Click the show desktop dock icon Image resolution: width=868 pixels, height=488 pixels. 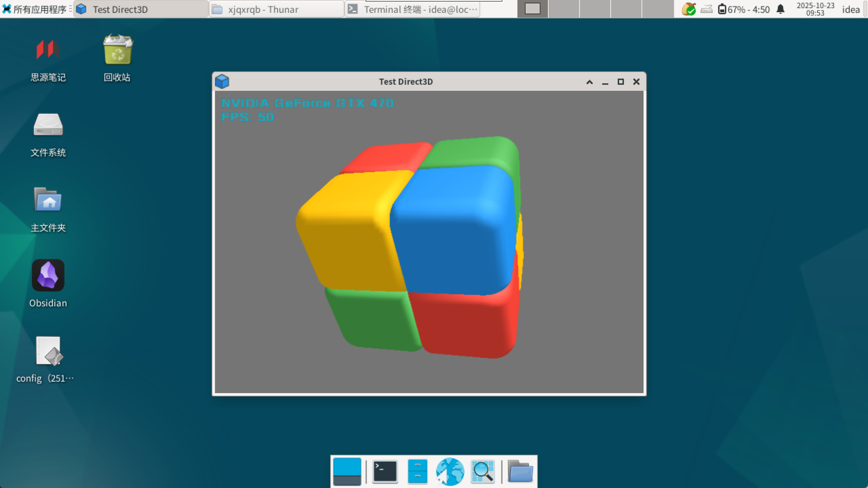[347, 471]
